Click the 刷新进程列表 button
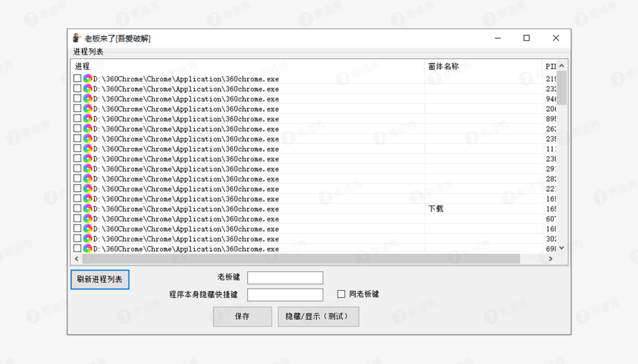 [x=100, y=280]
